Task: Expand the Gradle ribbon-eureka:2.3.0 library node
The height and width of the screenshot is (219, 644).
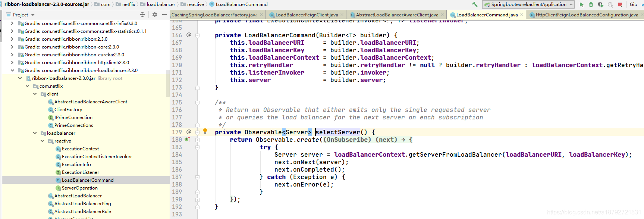Action: pyautogui.click(x=12, y=54)
